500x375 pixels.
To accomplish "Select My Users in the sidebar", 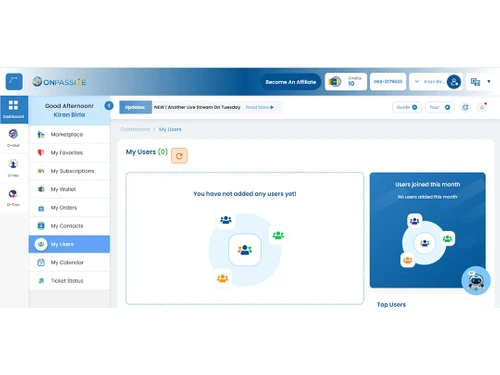I will [x=69, y=244].
